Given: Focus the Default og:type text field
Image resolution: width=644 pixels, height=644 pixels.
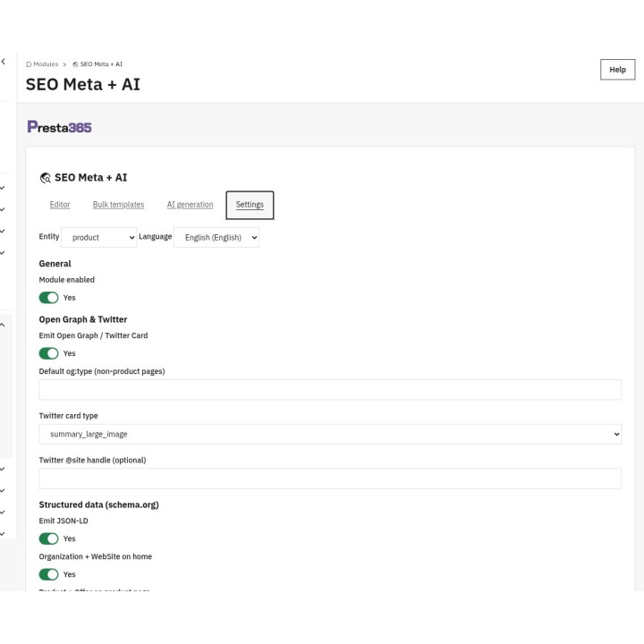Looking at the screenshot, I should tap(330, 390).
